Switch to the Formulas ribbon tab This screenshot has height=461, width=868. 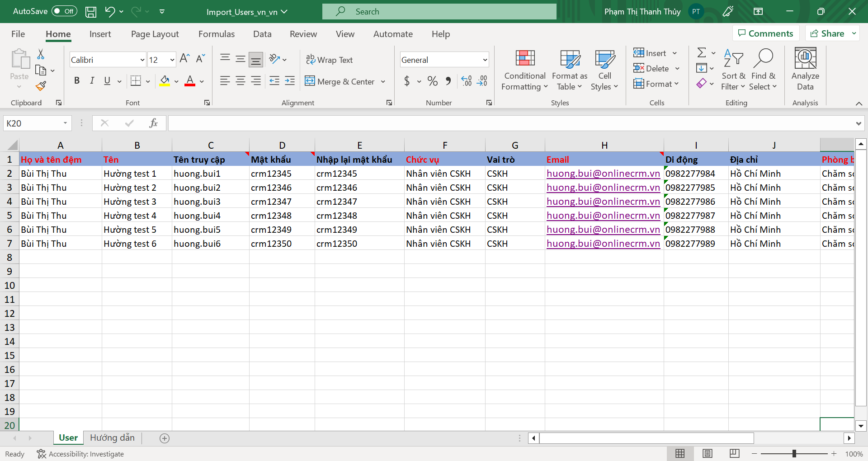coord(217,34)
